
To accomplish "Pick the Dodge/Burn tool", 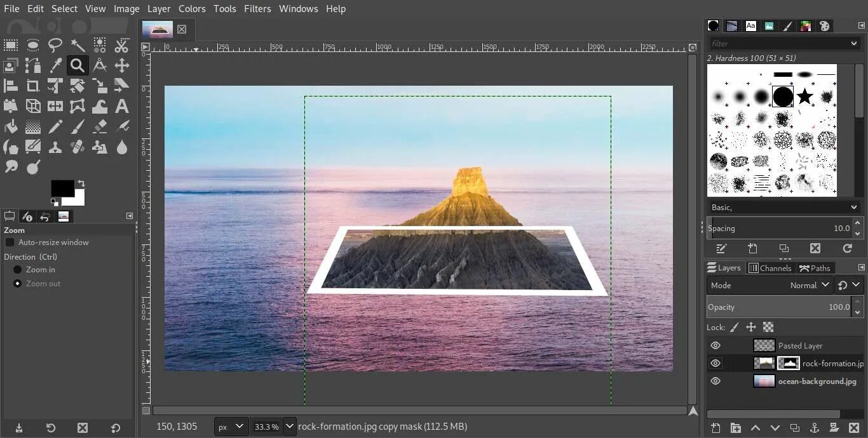I will (33, 167).
